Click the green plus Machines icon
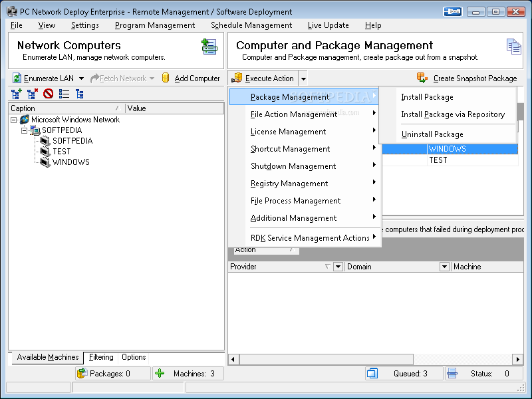The image size is (532, 399). (x=160, y=373)
